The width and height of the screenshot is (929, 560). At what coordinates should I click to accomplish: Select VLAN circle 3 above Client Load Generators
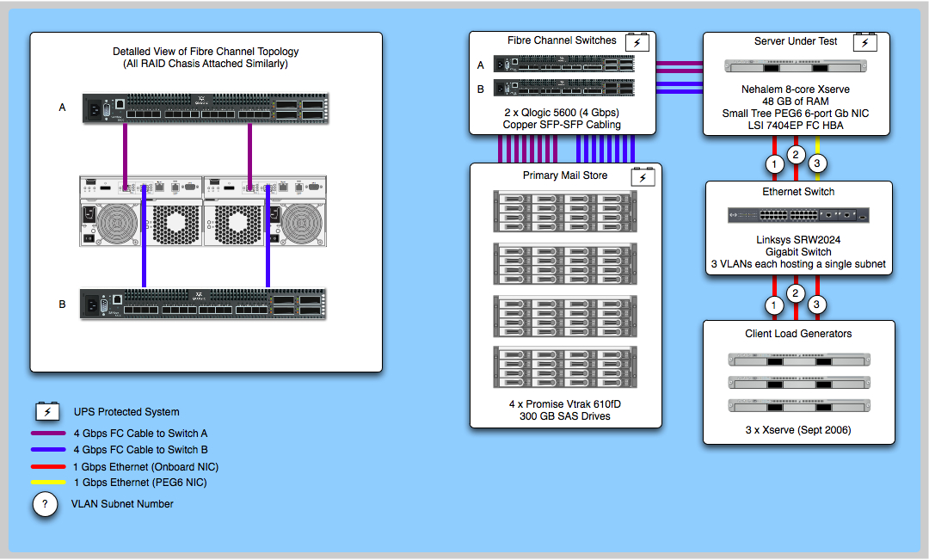coord(819,305)
